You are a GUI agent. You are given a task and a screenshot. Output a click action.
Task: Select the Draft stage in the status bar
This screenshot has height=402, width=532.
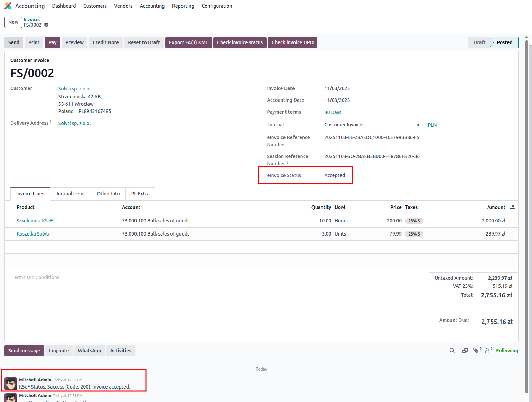(479, 42)
